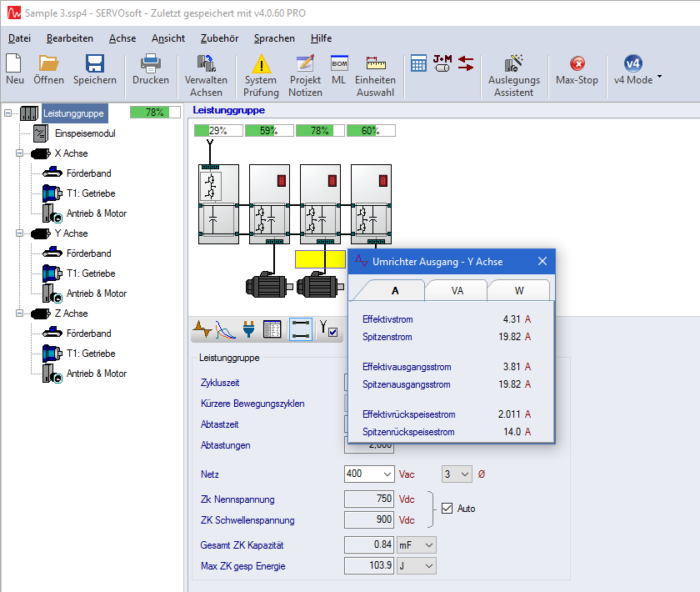Open the calculator icon in toolbar
700x592 pixels.
[x=418, y=63]
